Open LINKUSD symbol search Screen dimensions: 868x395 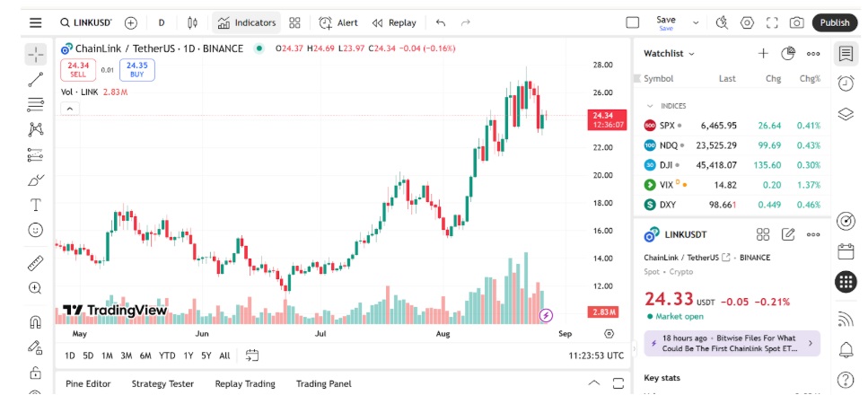tap(86, 22)
